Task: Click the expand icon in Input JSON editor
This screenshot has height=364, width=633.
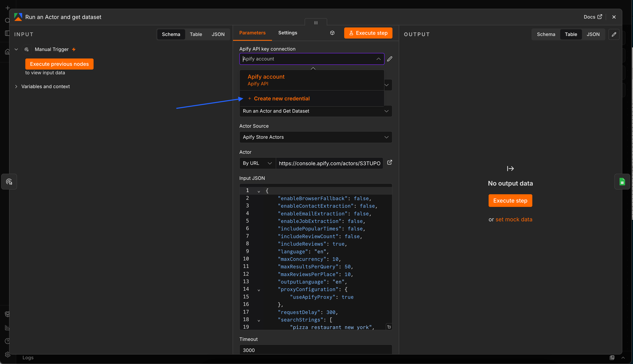Action: click(389, 327)
